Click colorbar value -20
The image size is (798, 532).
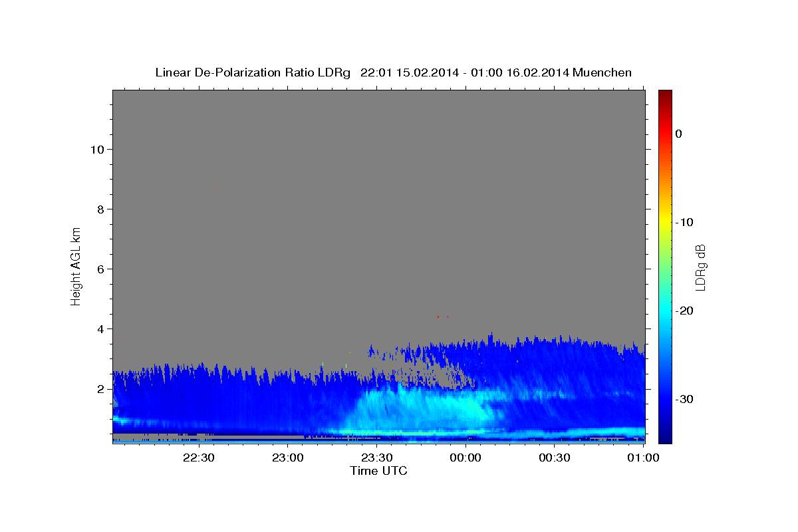tap(685, 311)
